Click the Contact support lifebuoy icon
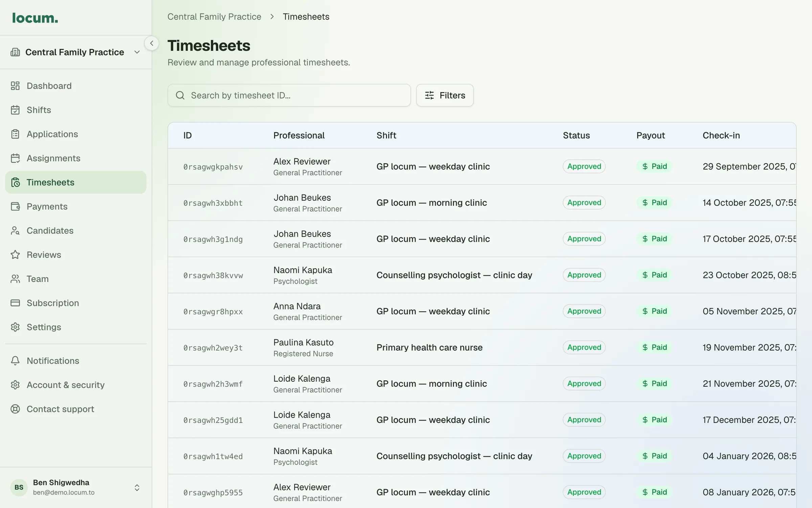Viewport: 812px width, 508px height. [15, 409]
